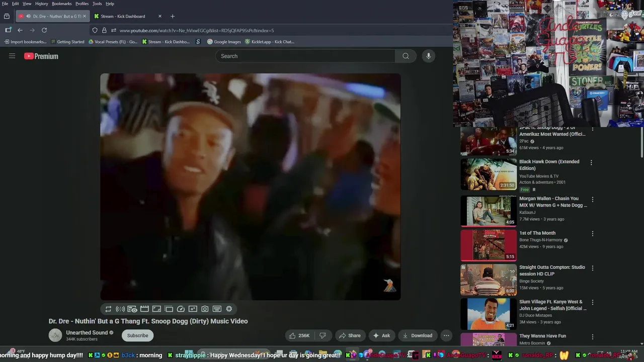Open the YouTube hamburger guide menu
Viewport: 644px width, 362px height.
tap(12, 56)
